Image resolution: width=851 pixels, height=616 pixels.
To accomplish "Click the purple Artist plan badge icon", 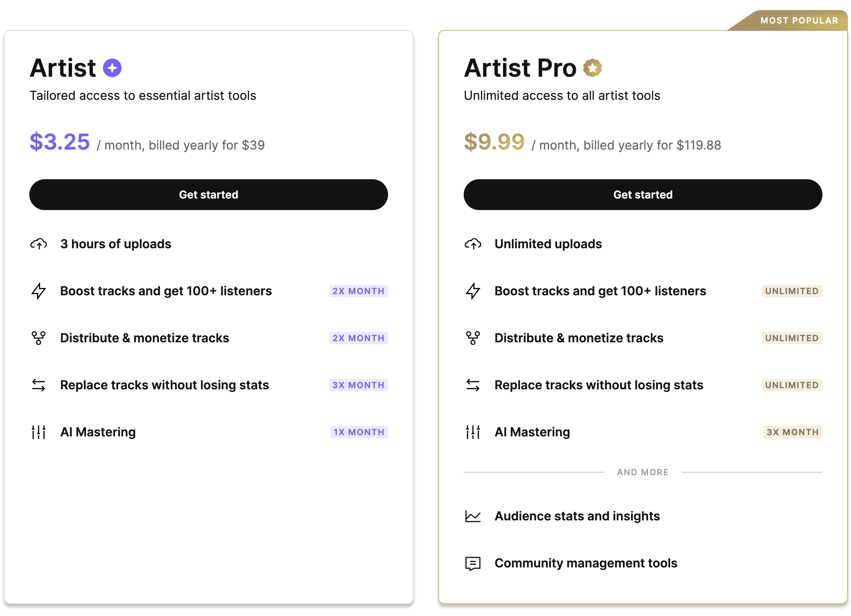I will pyautogui.click(x=112, y=68).
